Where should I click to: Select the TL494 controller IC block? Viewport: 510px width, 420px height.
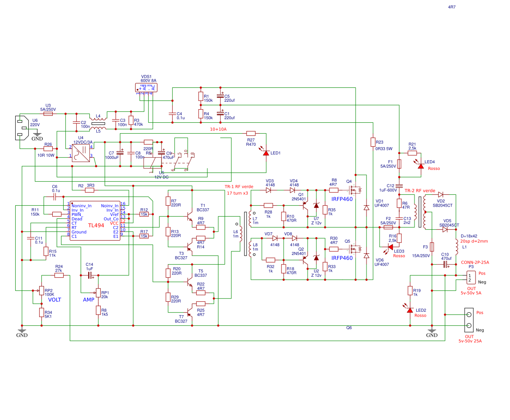[95, 221]
